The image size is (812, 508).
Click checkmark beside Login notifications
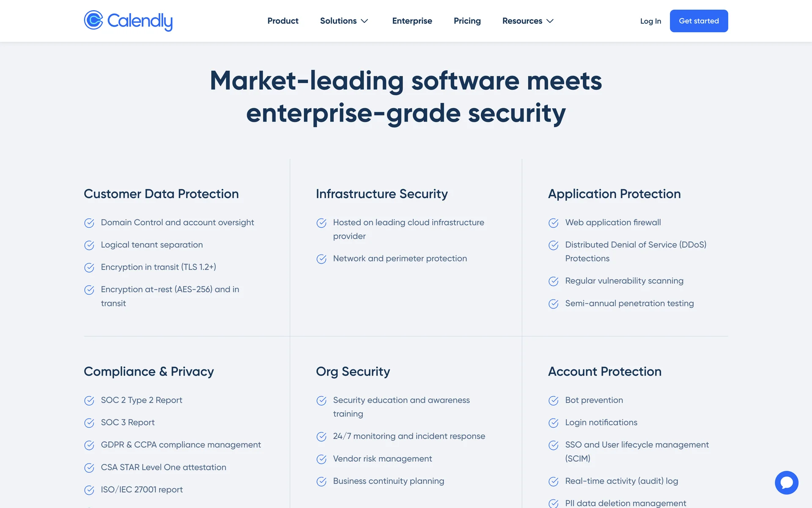click(x=553, y=423)
